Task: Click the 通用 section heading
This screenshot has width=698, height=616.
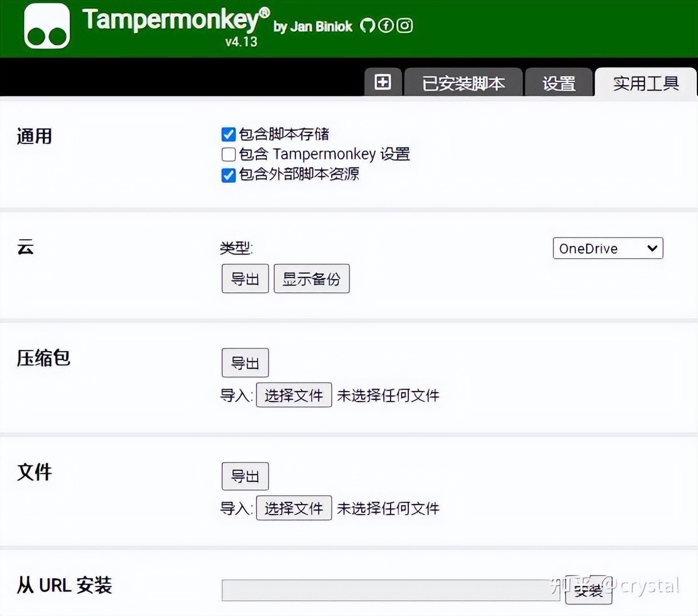Action: [34, 136]
